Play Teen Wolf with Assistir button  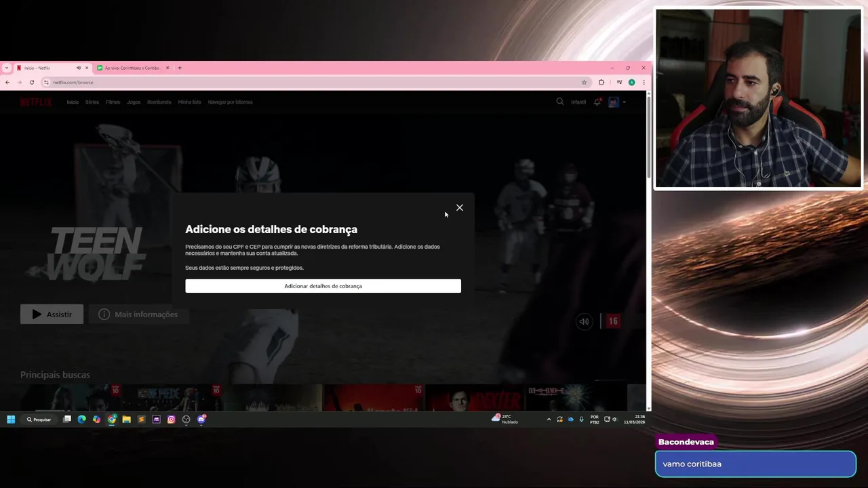coord(52,314)
